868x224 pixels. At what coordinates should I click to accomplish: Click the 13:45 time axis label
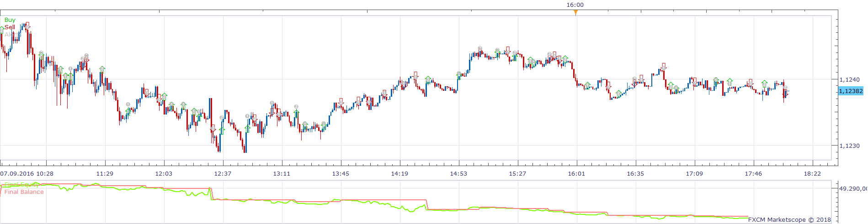coord(341,174)
